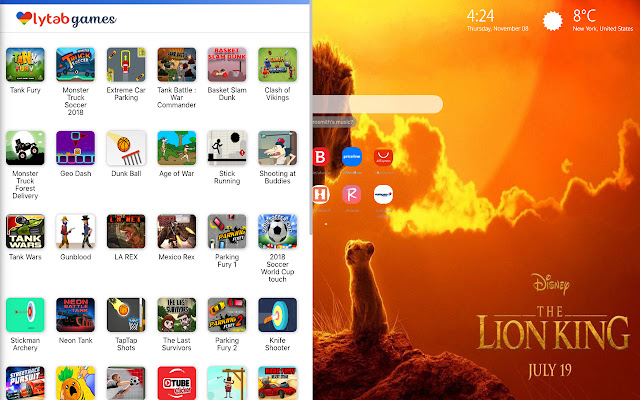Screen dimensions: 640x400
Task: Open Parking Fury 1 game icon
Action: click(x=227, y=231)
